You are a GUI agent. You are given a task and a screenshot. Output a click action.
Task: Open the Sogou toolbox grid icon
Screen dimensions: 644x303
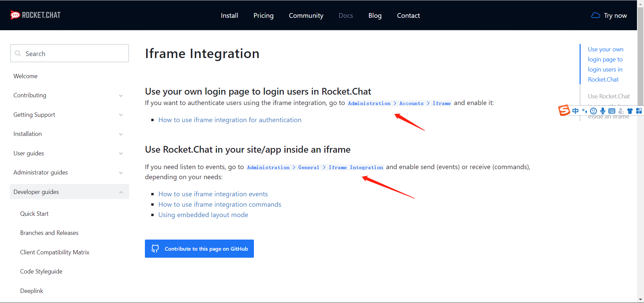[x=639, y=111]
